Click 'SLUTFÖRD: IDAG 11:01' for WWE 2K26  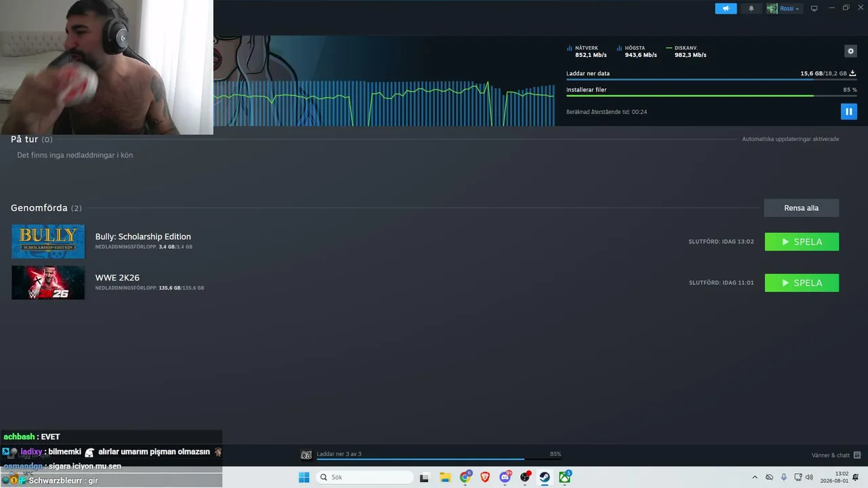pos(721,283)
